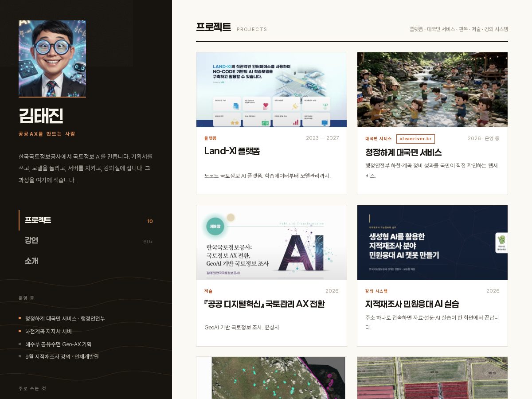Click the 김태진 name heading
The height and width of the screenshot is (399, 532).
pos(41,116)
